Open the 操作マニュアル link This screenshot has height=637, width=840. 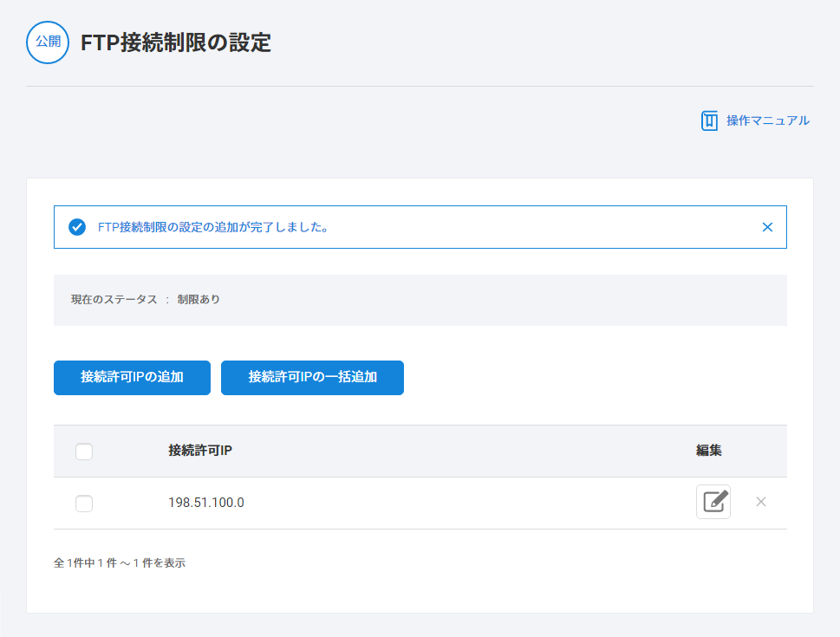pyautogui.click(x=767, y=120)
